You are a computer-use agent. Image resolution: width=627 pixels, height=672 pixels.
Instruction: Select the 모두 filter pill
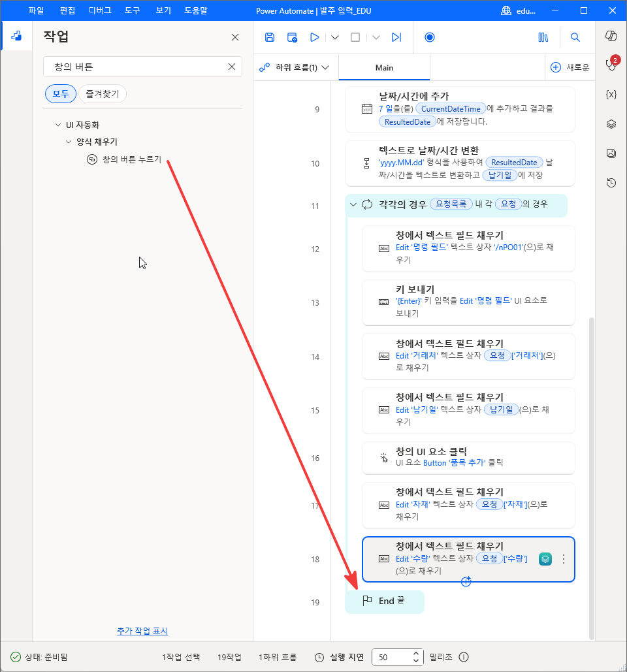click(x=61, y=94)
